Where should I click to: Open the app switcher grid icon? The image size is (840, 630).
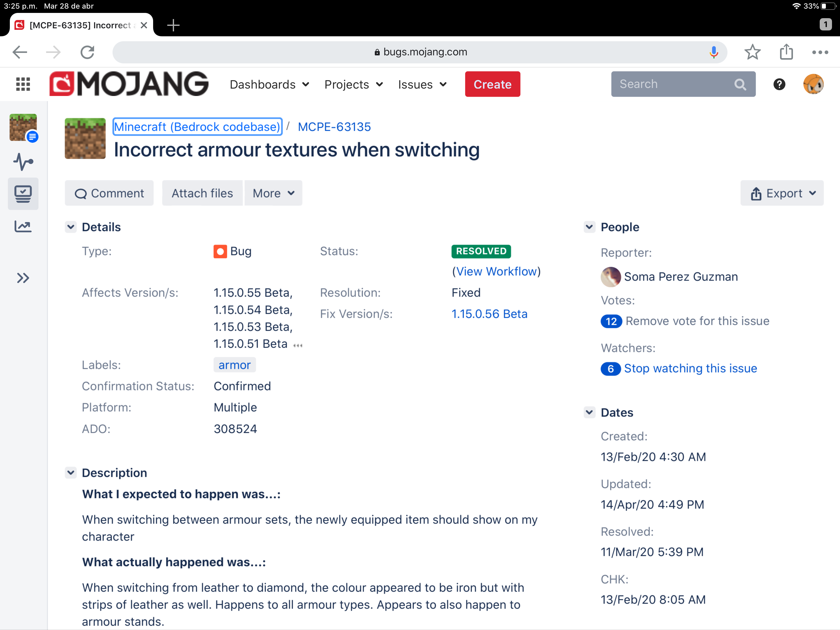coord(23,84)
